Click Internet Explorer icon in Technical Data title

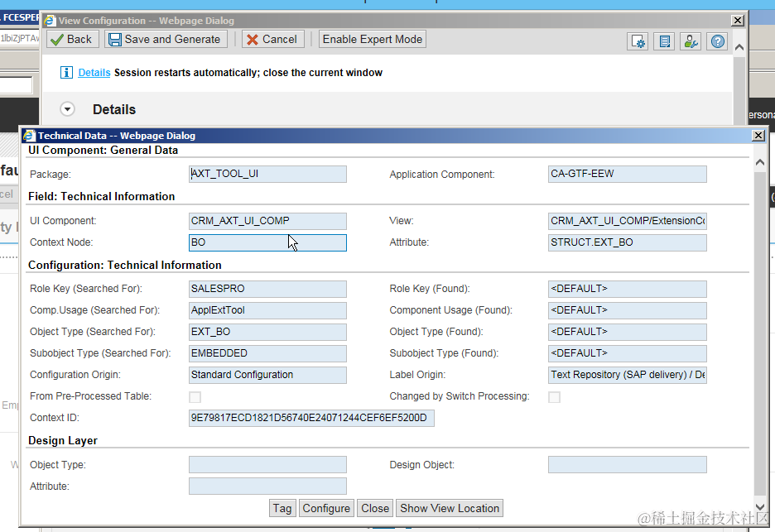(x=30, y=136)
